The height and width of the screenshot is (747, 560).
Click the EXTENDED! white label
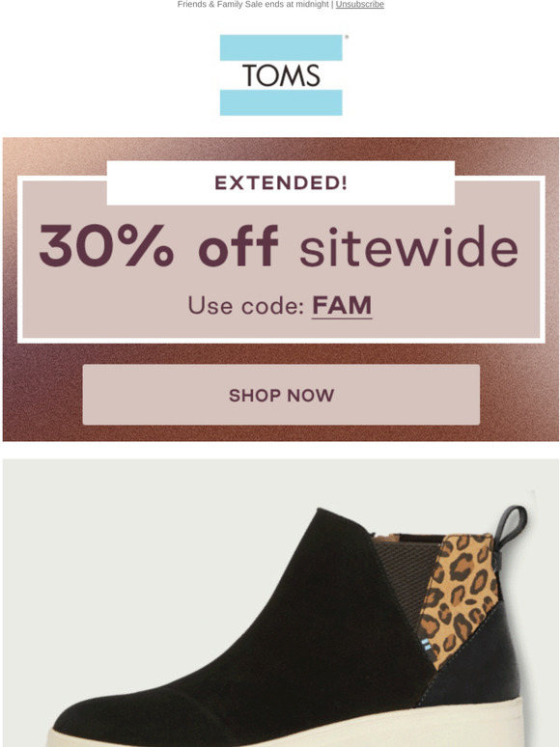(x=281, y=183)
